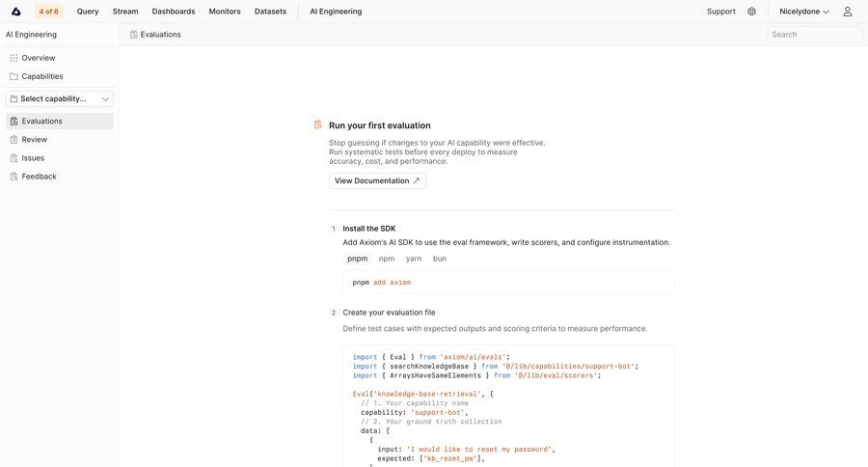Open the Query menu
The image size is (868, 467).
point(88,11)
